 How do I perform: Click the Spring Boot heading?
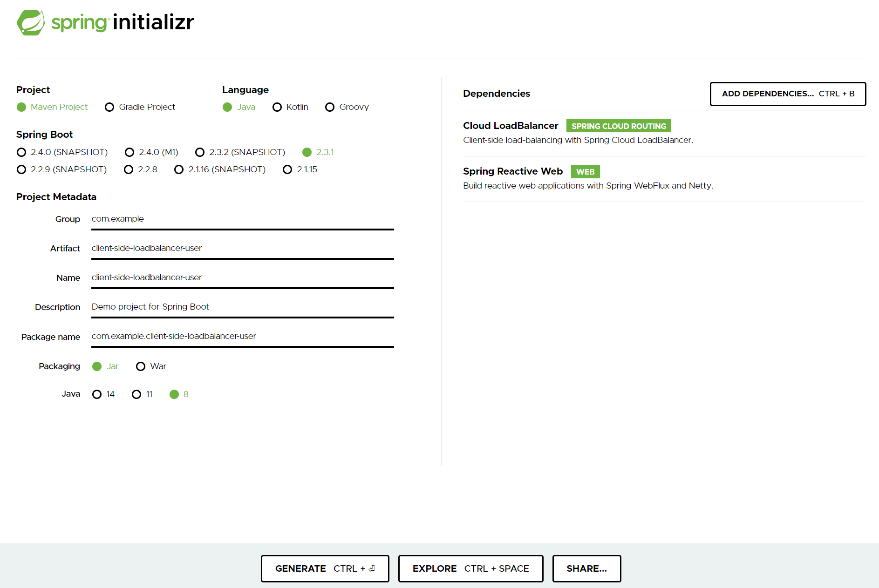(45, 135)
